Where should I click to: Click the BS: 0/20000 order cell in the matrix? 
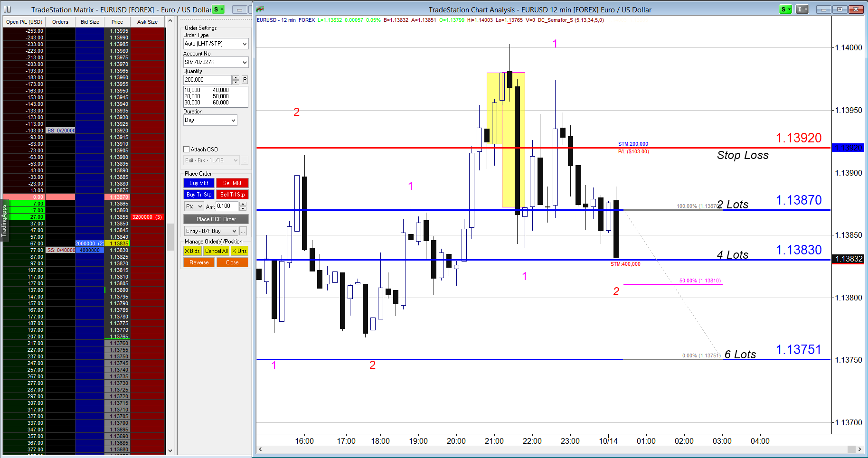(61, 131)
